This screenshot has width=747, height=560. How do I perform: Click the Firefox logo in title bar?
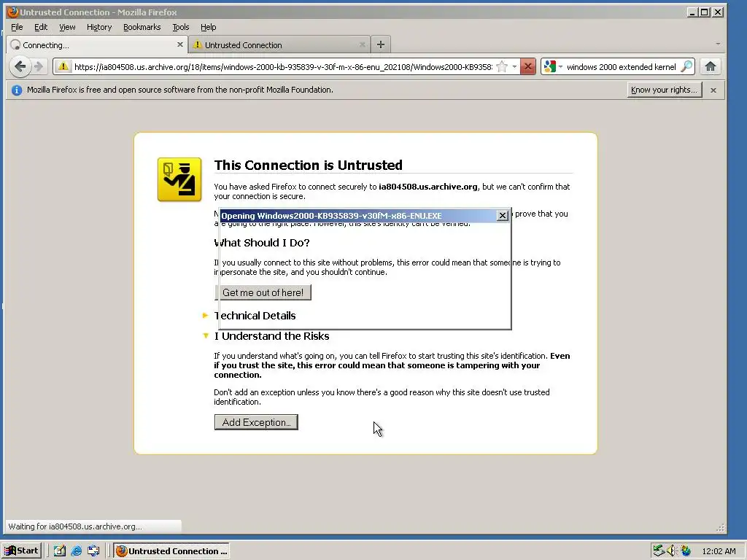[x=12, y=12]
